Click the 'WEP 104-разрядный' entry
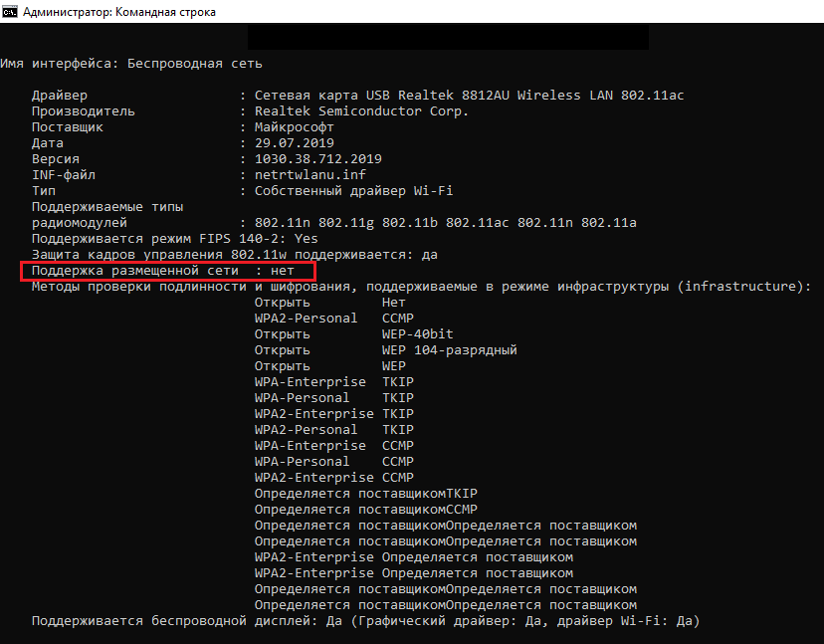 pyautogui.click(x=449, y=350)
